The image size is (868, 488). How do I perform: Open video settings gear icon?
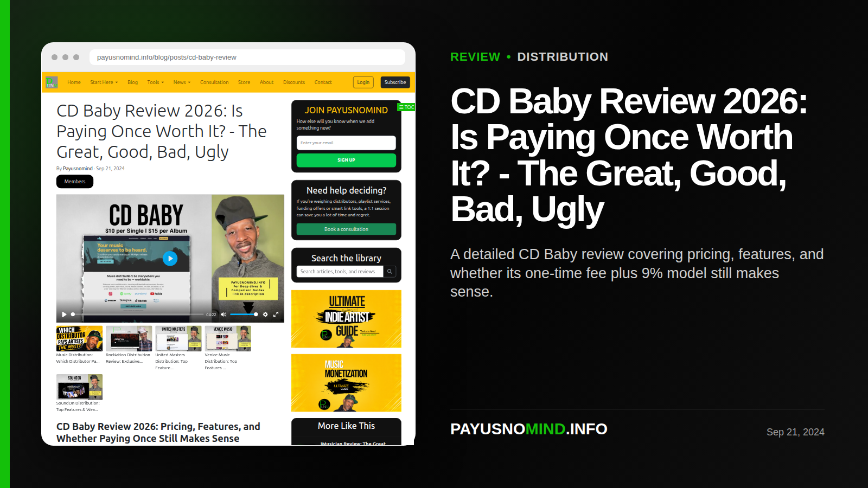pyautogui.click(x=265, y=314)
